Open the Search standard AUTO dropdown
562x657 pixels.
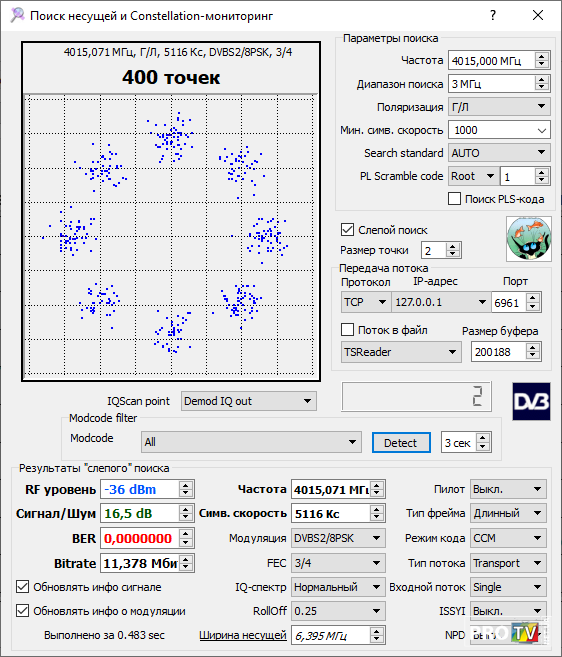[499, 153]
